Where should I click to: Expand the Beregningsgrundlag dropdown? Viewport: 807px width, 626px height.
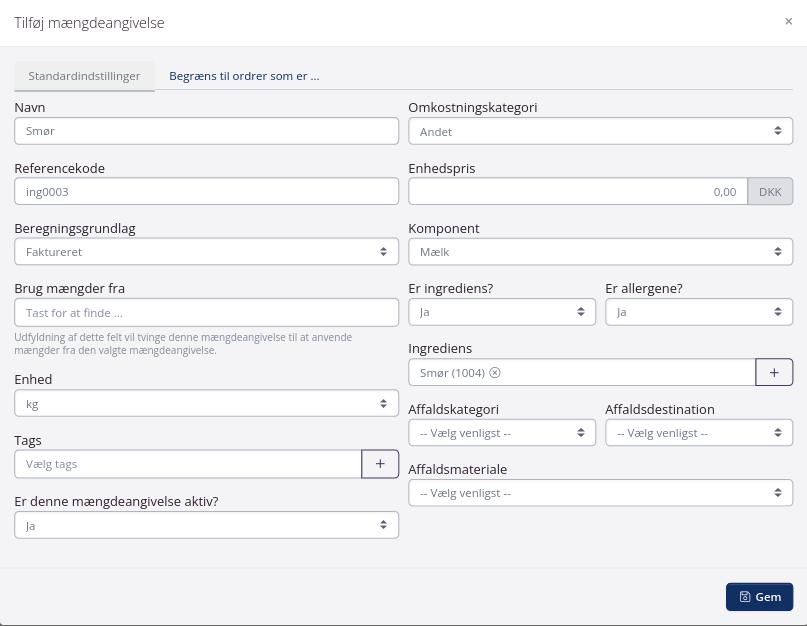tap(206, 252)
